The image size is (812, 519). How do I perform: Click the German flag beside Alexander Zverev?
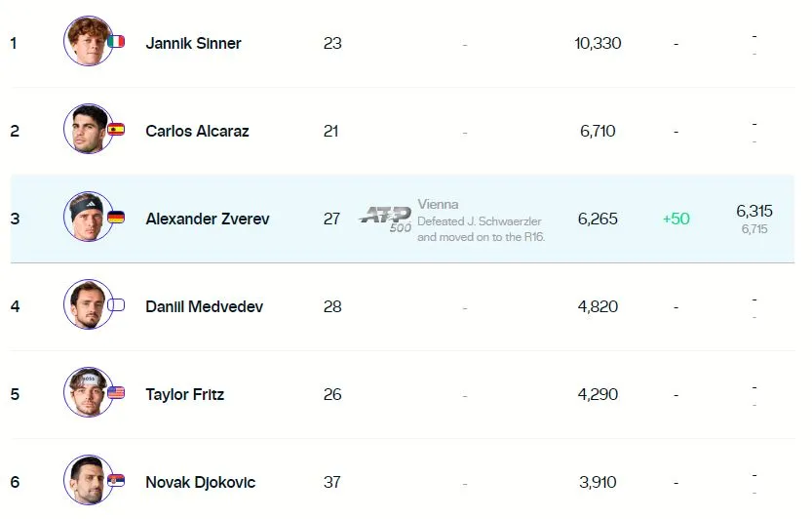[x=116, y=218]
